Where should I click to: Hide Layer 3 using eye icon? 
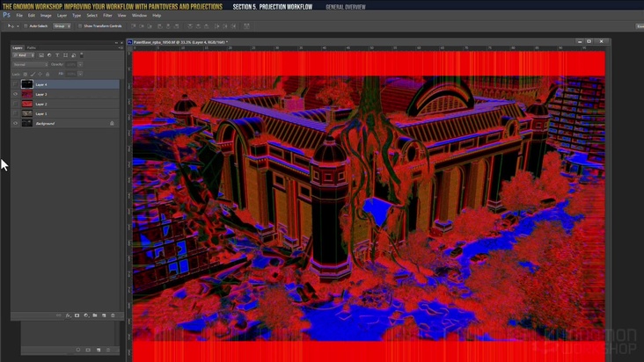tap(15, 94)
